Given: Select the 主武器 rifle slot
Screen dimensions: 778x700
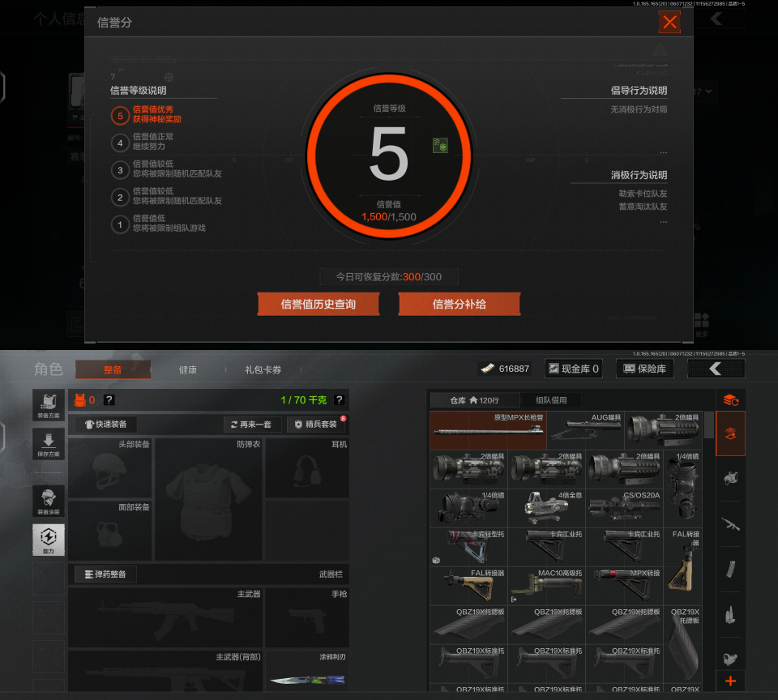Looking at the screenshot, I should pos(165,617).
